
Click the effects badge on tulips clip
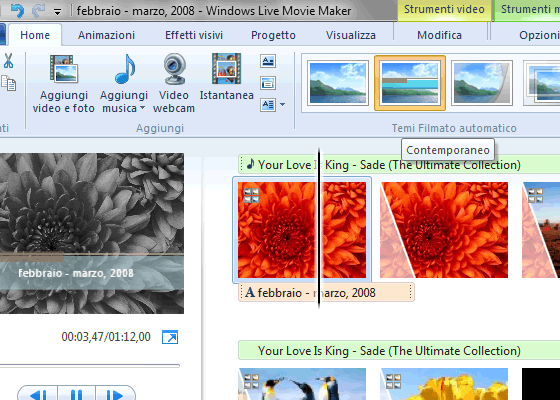click(x=394, y=381)
